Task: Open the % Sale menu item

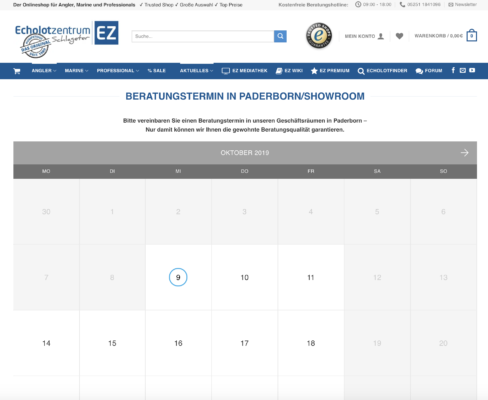Action: click(157, 71)
